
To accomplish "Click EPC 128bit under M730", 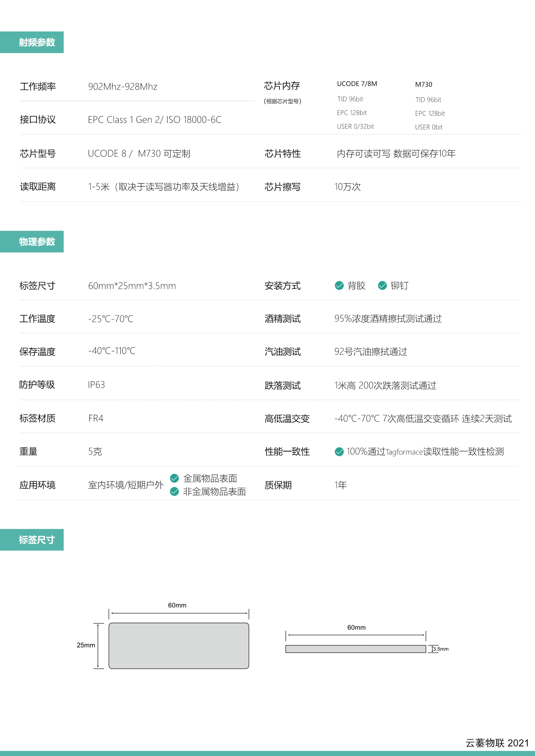I will pos(430,113).
